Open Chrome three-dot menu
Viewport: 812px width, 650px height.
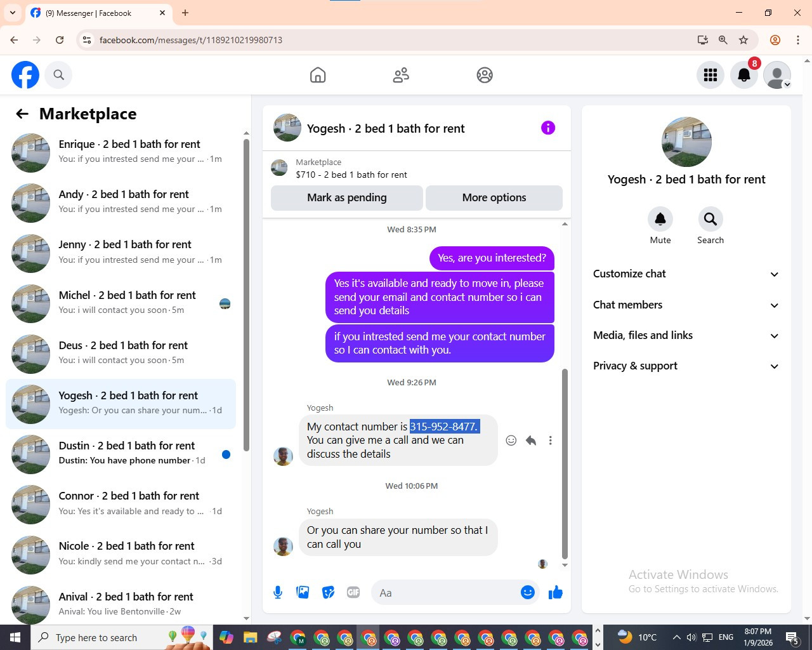[798, 40]
